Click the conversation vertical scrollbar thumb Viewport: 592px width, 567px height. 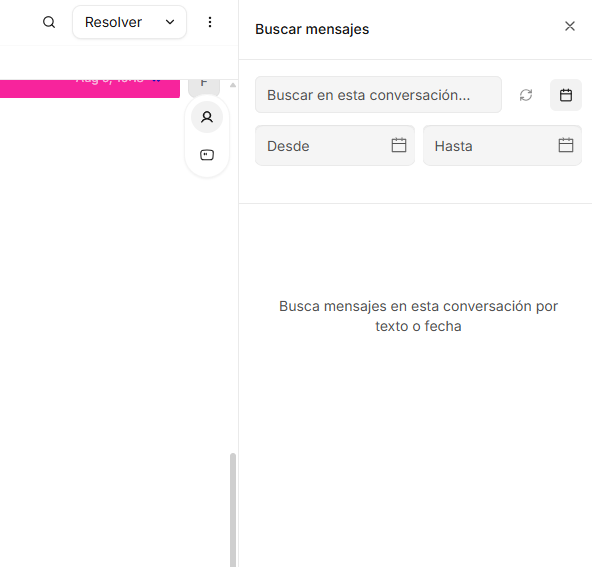click(233, 510)
